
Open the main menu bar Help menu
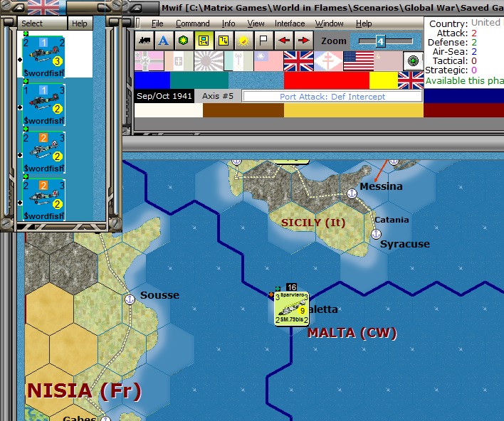(x=364, y=23)
